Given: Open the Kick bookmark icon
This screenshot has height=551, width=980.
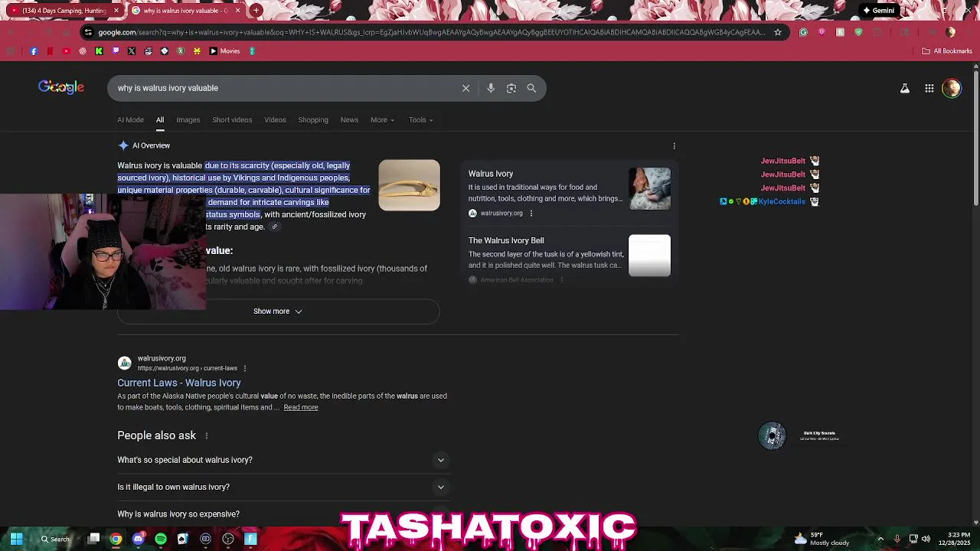Looking at the screenshot, I should tap(99, 51).
